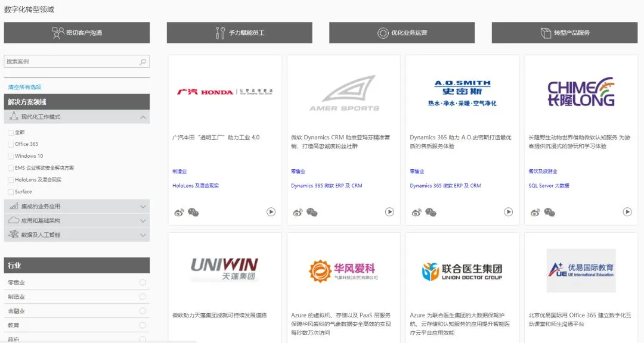Share the 广汽本田 case on Weibo

pyautogui.click(x=179, y=213)
